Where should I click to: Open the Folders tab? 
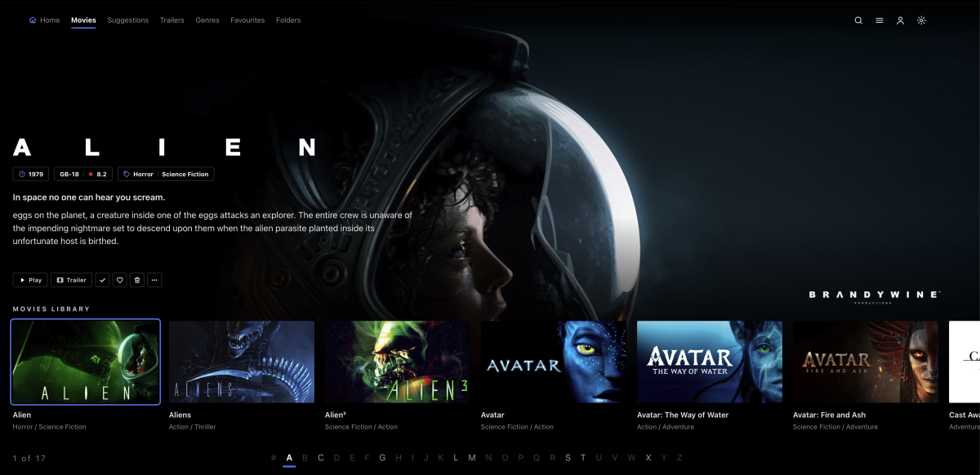click(288, 20)
